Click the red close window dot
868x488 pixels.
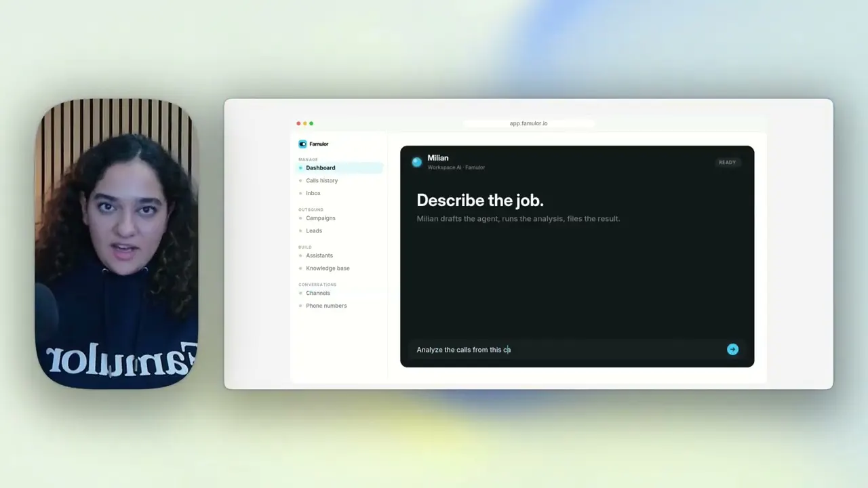[x=298, y=123]
